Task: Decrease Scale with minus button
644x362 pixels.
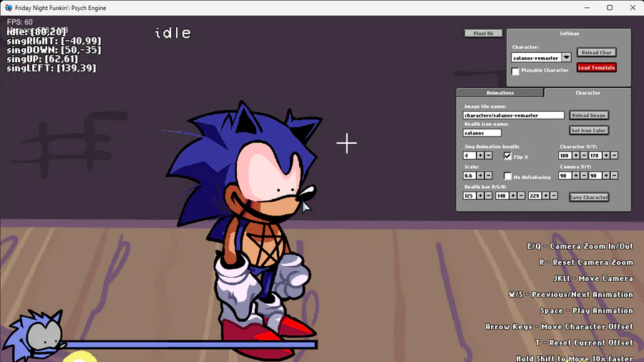Action: 488,175
